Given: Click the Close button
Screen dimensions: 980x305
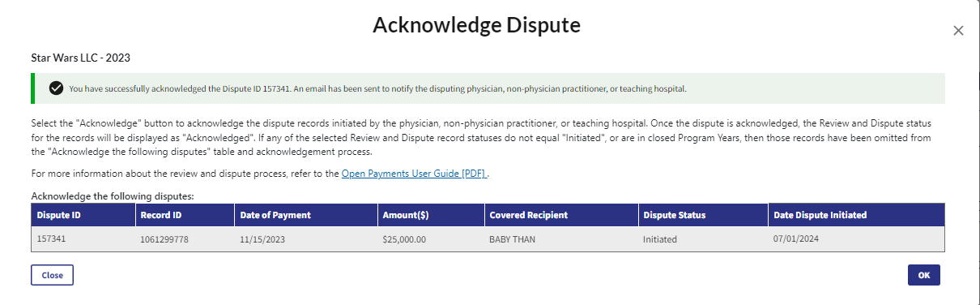Looking at the screenshot, I should click(x=53, y=275).
